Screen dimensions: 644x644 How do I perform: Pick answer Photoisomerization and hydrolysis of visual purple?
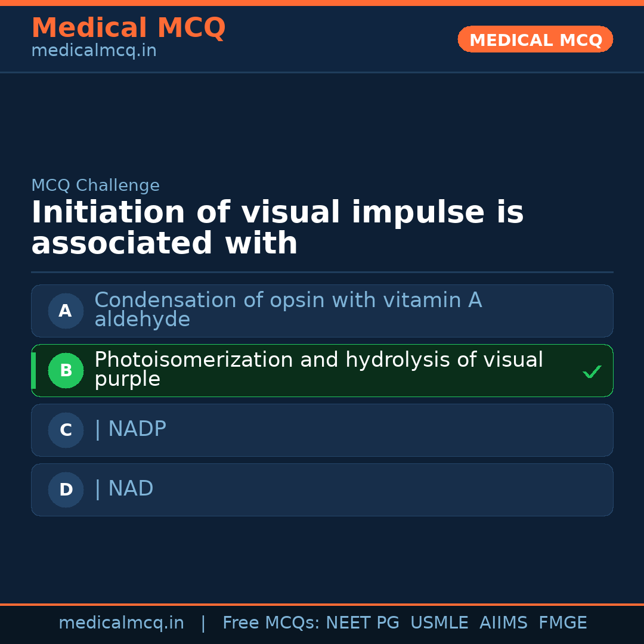[318, 369]
